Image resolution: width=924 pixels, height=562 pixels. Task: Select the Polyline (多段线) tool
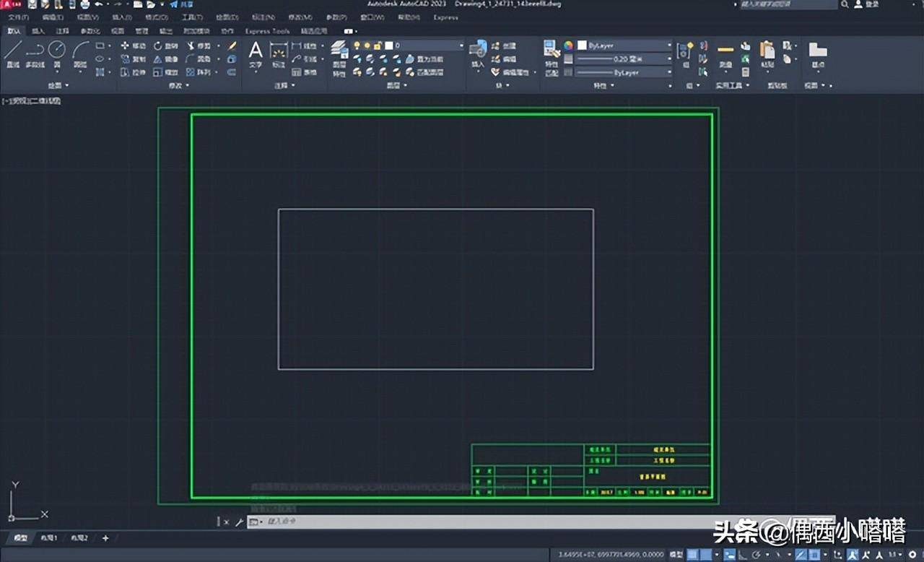tap(35, 55)
